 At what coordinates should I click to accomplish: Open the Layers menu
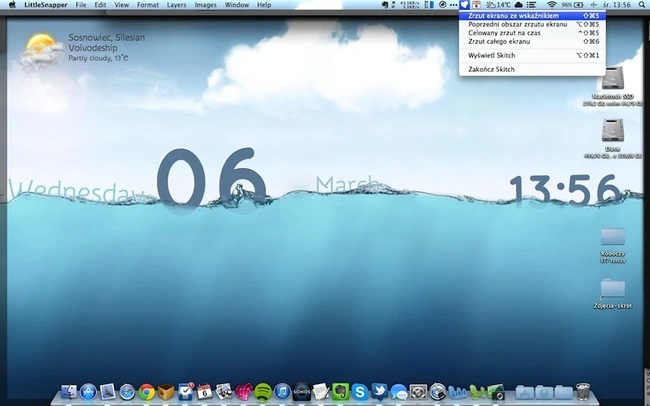tap(177, 5)
